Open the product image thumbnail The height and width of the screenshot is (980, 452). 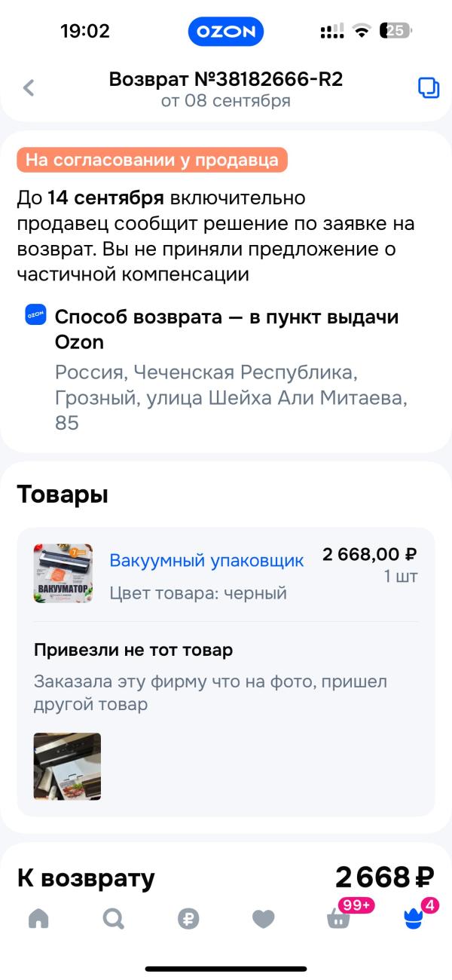tap(63, 574)
